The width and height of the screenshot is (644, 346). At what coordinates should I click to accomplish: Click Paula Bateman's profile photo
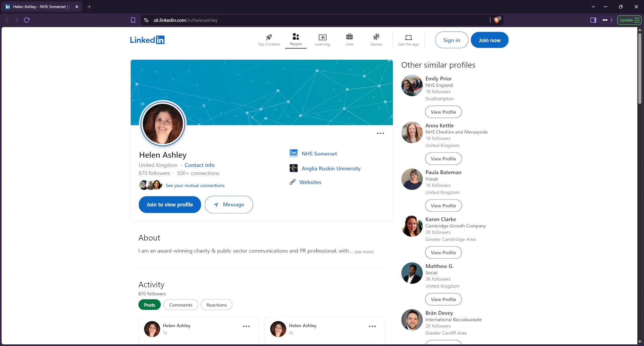pyautogui.click(x=412, y=179)
